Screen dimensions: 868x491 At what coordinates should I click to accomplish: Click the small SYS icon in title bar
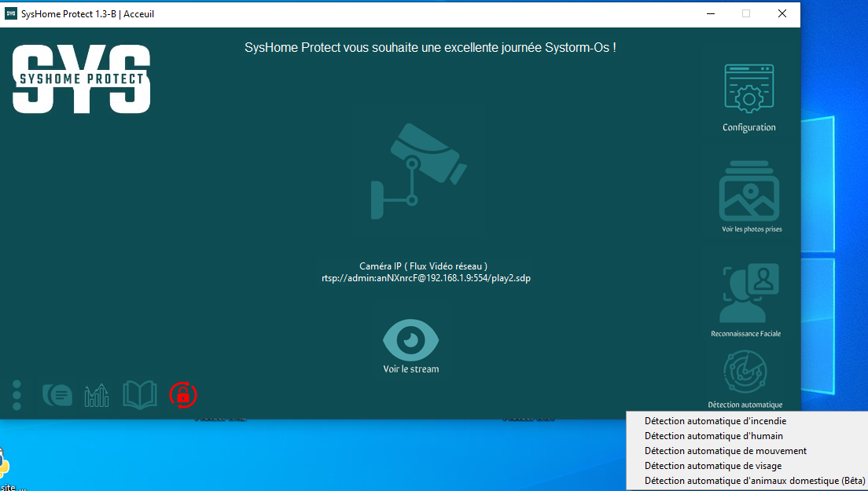coord(10,14)
